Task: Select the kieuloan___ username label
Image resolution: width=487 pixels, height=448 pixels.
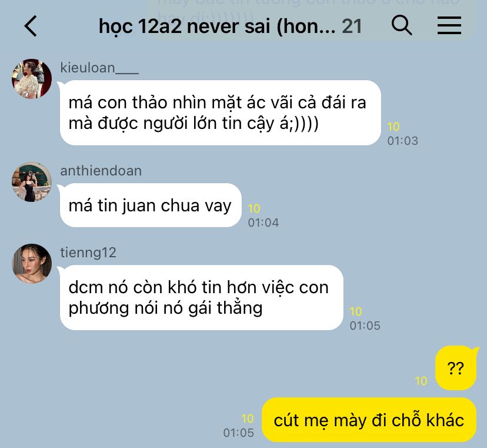Action: coord(99,68)
